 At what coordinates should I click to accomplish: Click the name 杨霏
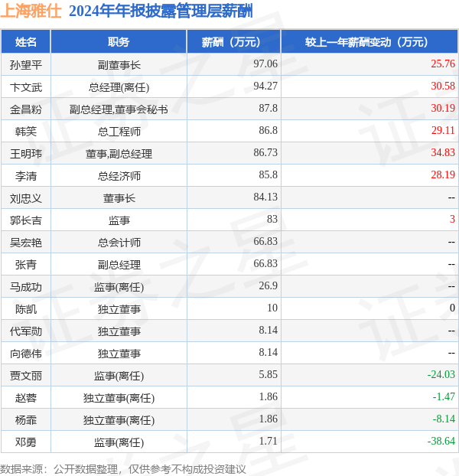coord(26,420)
